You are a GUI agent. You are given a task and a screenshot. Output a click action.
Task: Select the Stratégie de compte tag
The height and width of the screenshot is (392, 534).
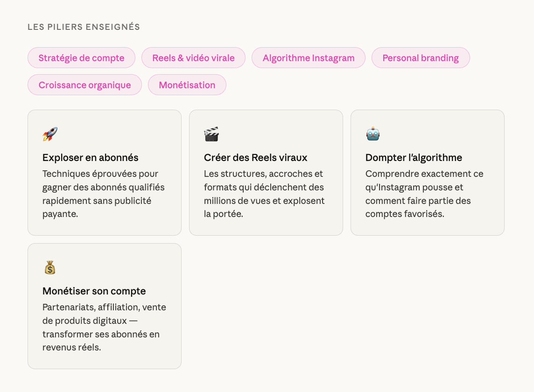(x=81, y=58)
